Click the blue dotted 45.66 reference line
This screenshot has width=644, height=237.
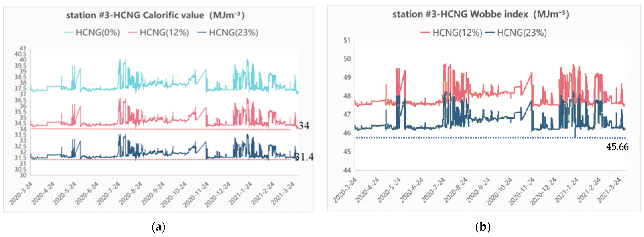coord(490,138)
